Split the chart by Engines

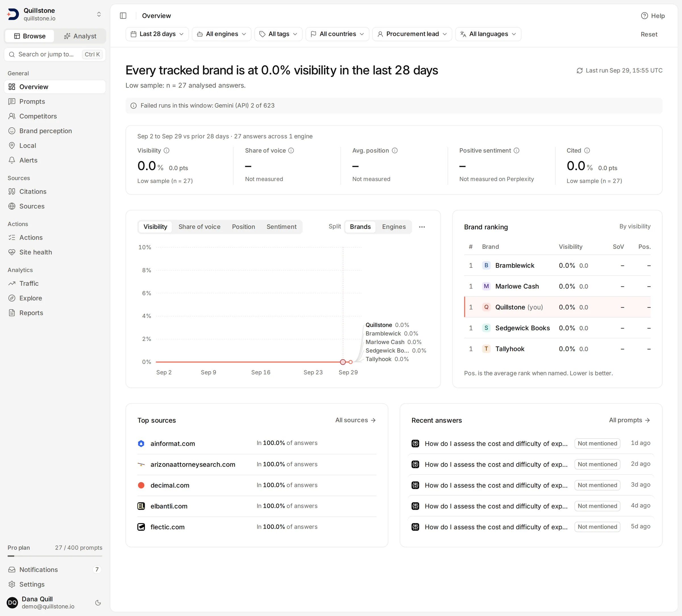pyautogui.click(x=394, y=227)
